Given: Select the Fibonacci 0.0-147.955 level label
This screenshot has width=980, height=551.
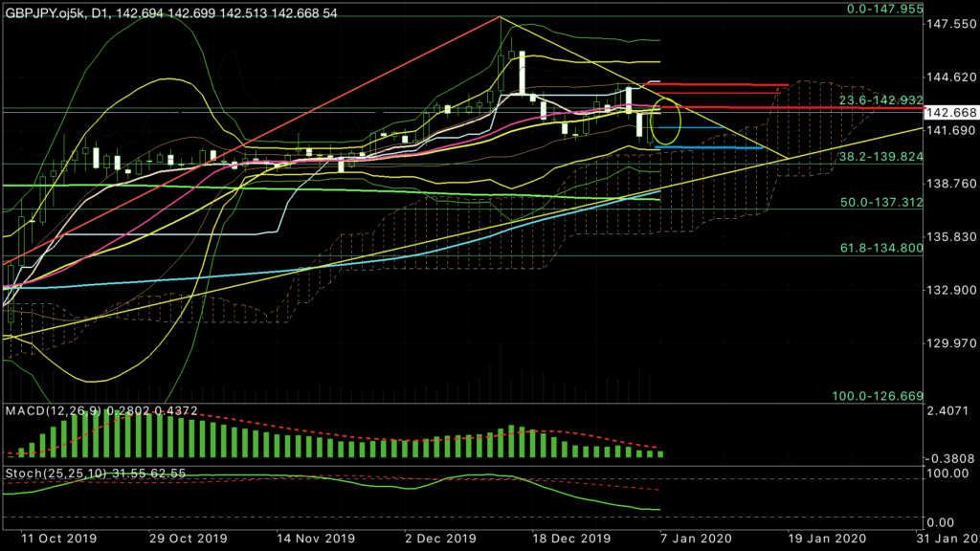Looking at the screenshot, I should (x=884, y=9).
